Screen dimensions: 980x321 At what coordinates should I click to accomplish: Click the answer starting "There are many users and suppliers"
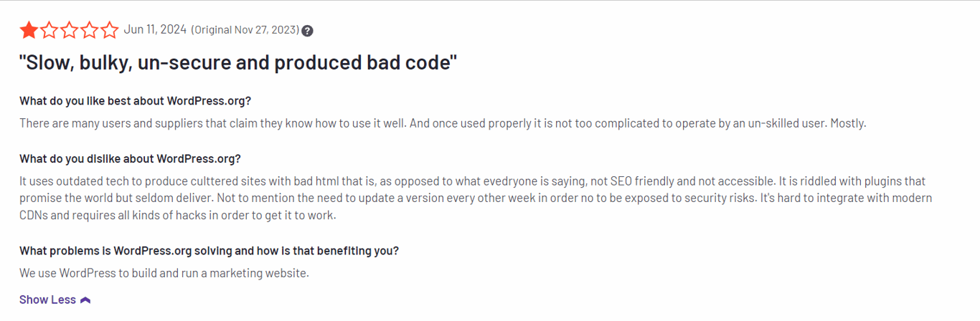tap(443, 123)
